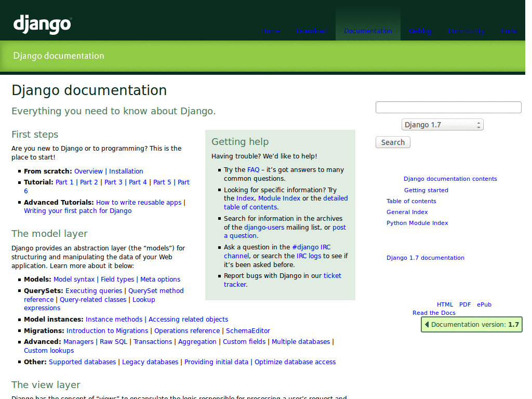The height and width of the screenshot is (399, 532).
Task: Open Tutorial Part 2
Action: (89, 182)
